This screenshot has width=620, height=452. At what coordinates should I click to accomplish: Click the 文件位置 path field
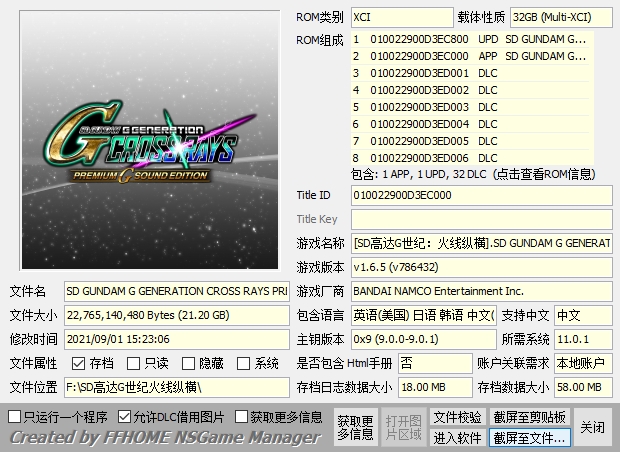point(176,388)
